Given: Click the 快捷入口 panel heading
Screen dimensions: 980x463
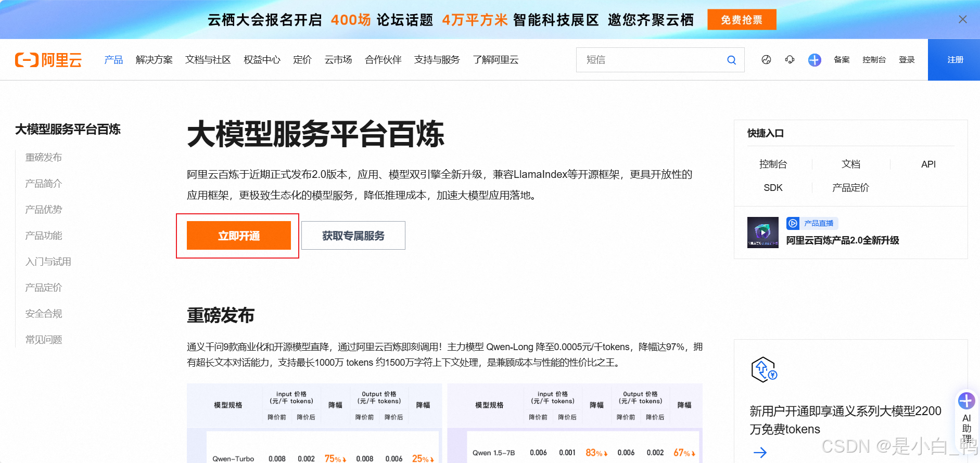Looking at the screenshot, I should pos(766,133).
